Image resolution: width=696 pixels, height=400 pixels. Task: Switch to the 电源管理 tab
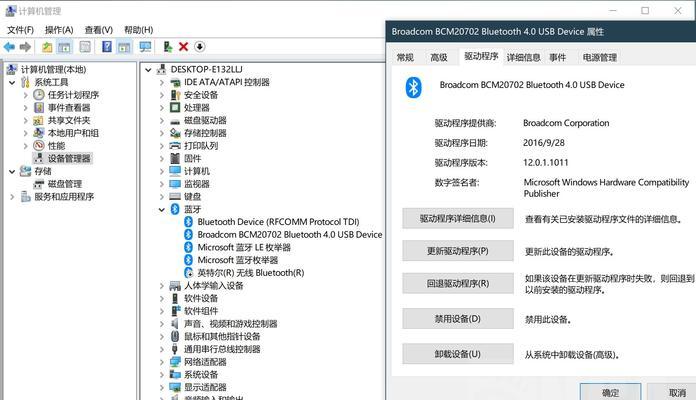[x=600, y=57]
